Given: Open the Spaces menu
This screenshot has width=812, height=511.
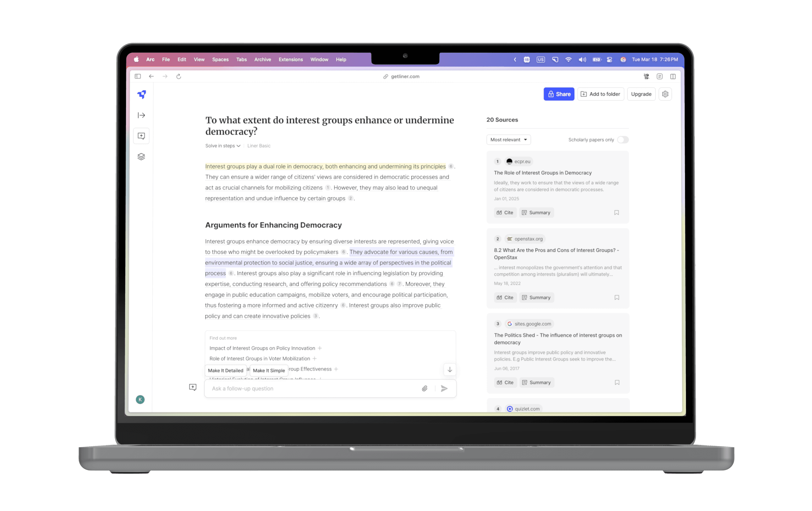Looking at the screenshot, I should click(x=220, y=59).
